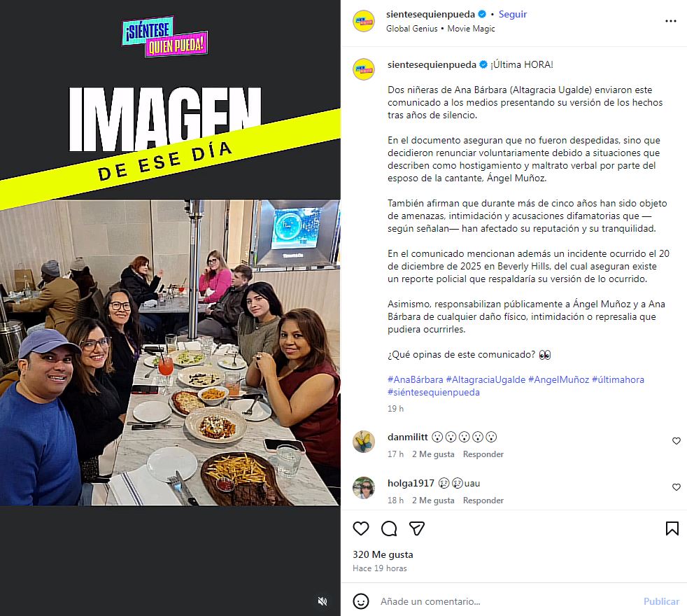Save the post with the bookmark icon
This screenshot has width=687, height=616.
click(x=672, y=528)
